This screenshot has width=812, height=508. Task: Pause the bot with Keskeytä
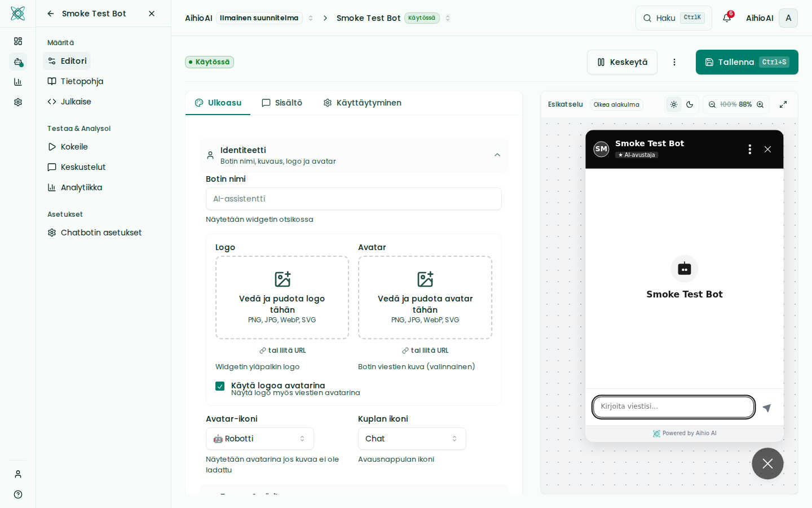point(622,62)
